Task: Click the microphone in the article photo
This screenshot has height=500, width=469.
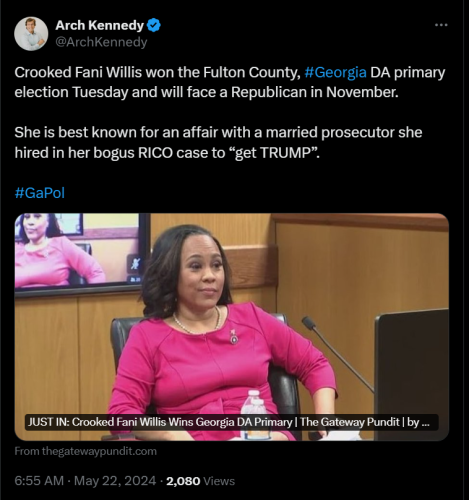Action: pyautogui.click(x=338, y=353)
